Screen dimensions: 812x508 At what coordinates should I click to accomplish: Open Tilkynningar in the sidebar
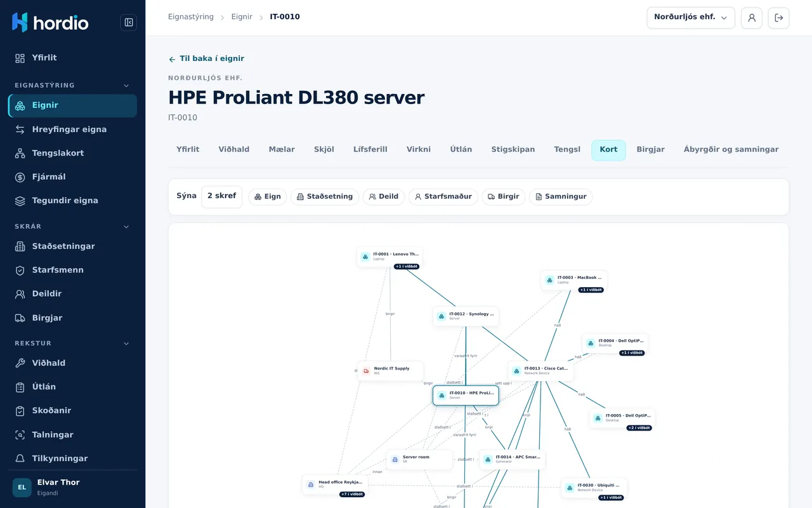pyautogui.click(x=72, y=458)
